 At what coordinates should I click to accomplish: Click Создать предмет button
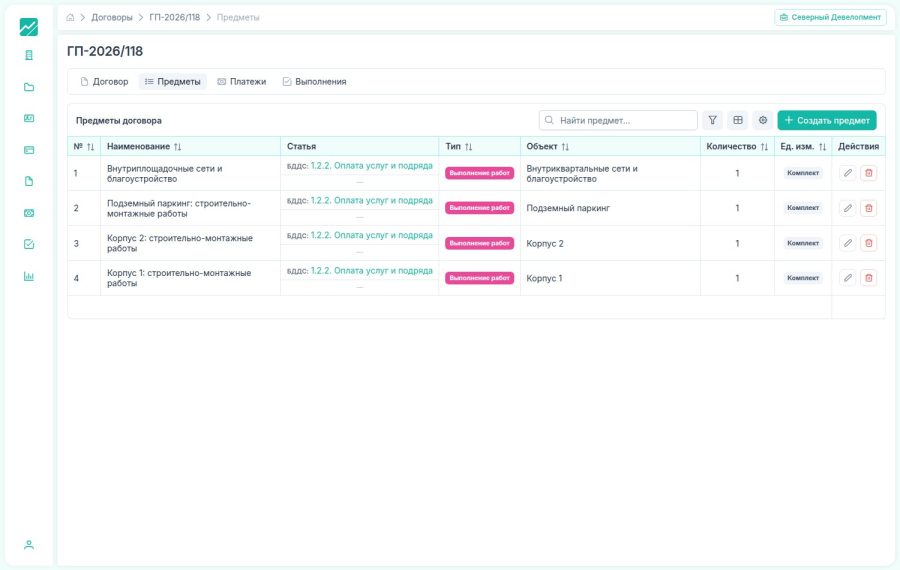[x=827, y=120]
